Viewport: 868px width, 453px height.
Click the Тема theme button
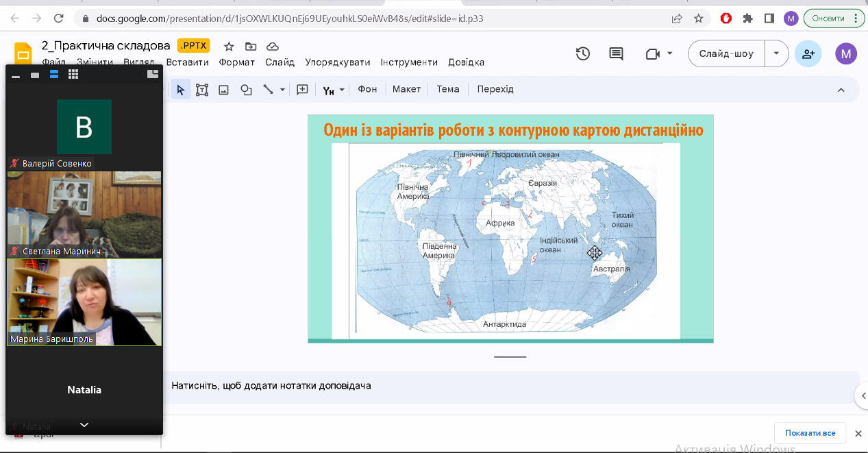[448, 89]
